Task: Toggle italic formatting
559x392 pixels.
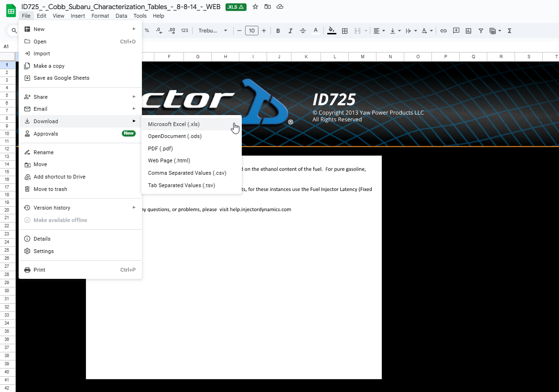Action: coord(290,31)
